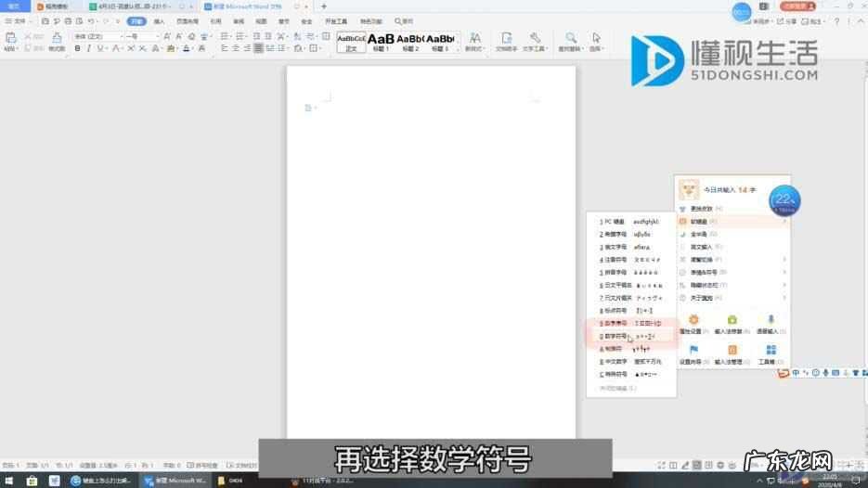Click the font color button

[x=186, y=48]
